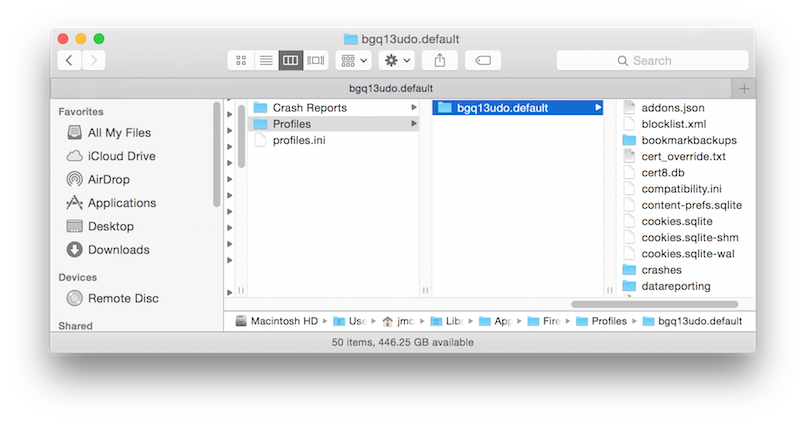806x425 pixels.
Task: Go back with the left chevron button
Action: (x=69, y=61)
